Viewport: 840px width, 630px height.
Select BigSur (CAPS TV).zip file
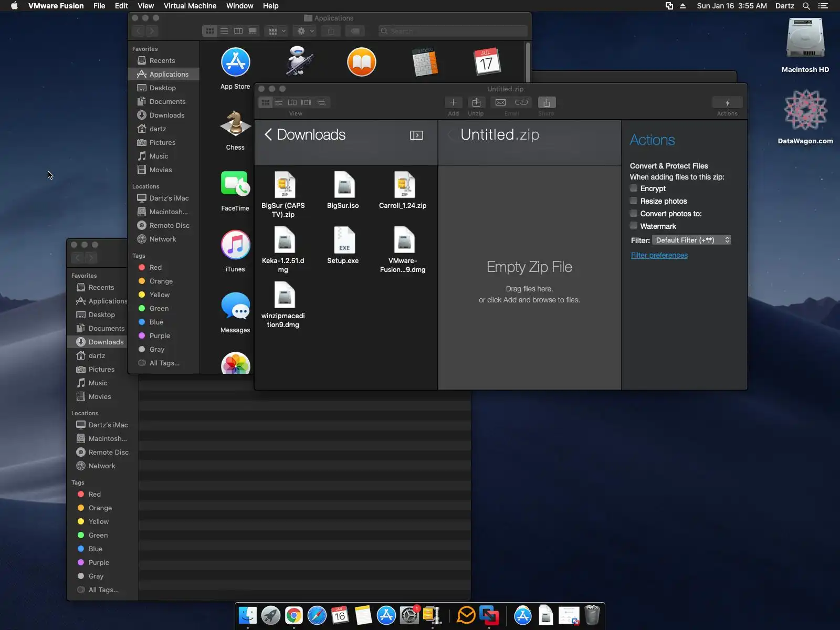pyautogui.click(x=283, y=195)
